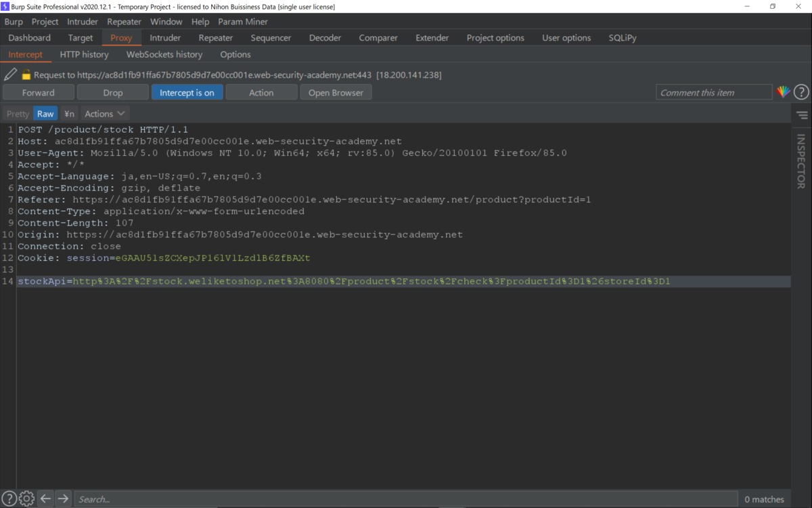Image resolution: width=812 pixels, height=508 pixels.
Task: Open help via top-right question mark icon
Action: tap(801, 92)
